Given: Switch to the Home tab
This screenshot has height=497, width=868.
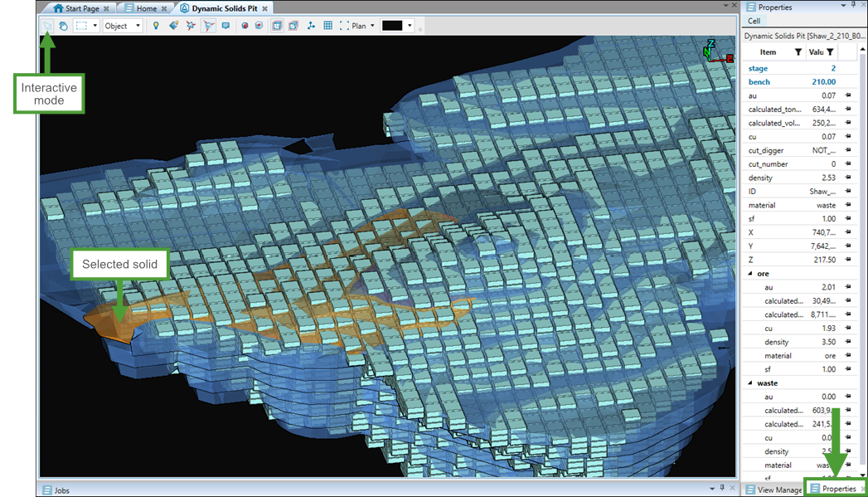Looking at the screenshot, I should coord(145,8).
